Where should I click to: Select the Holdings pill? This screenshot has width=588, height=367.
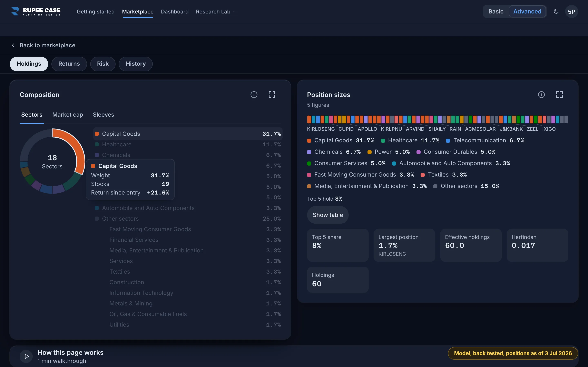coord(29,64)
